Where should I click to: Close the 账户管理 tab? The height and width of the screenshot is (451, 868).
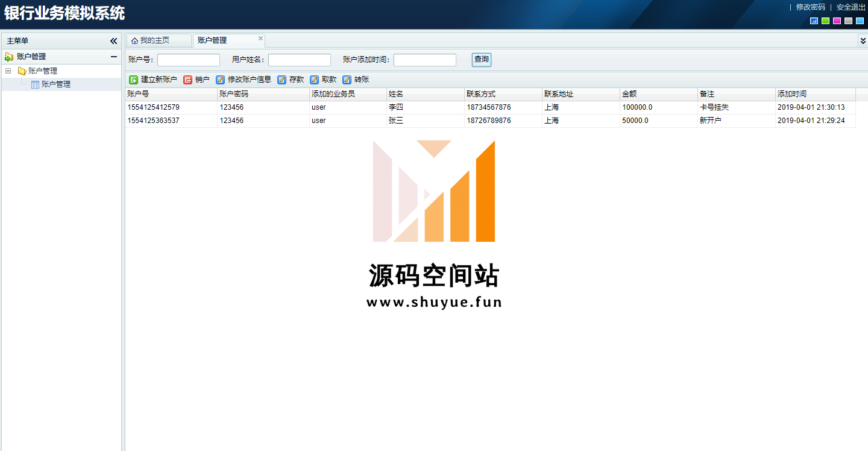coord(261,38)
